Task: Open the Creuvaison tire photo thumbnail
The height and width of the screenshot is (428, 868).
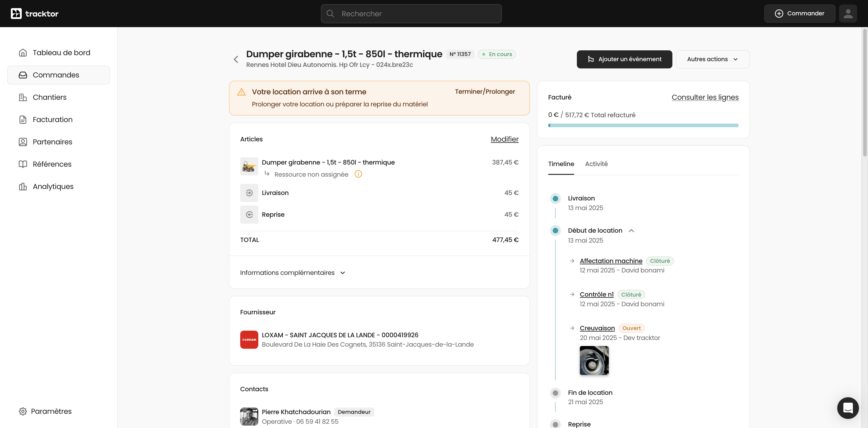Action: tap(594, 360)
